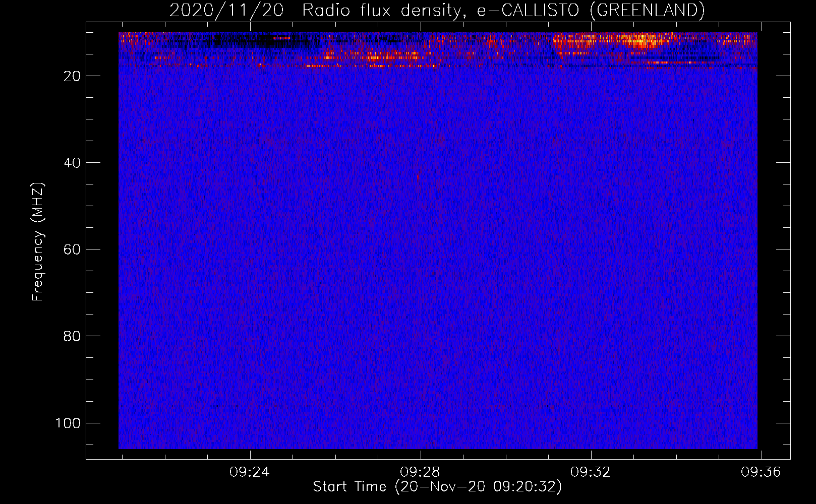Screen dimensions: 816x504
Task: Click the 09:28 time tick label
Action: (x=420, y=472)
